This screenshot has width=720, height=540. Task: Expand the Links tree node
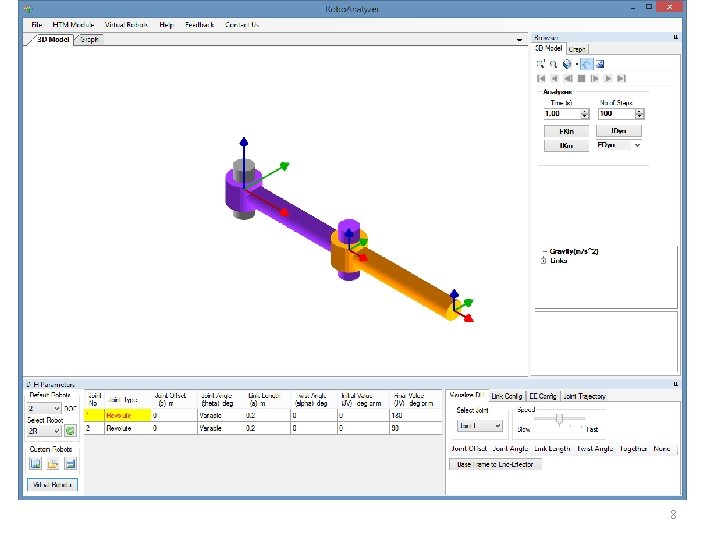tap(544, 261)
